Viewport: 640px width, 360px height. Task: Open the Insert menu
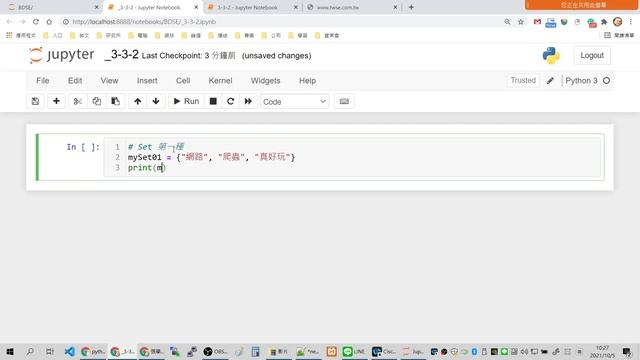point(147,81)
